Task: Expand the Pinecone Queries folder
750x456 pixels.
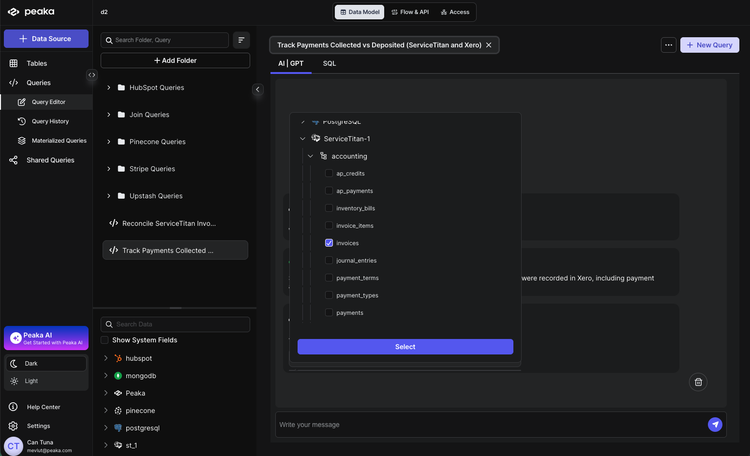Action: click(109, 142)
